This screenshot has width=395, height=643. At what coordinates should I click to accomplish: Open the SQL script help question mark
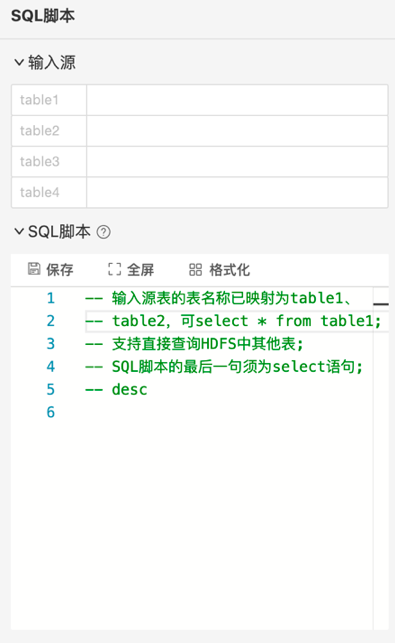103,232
